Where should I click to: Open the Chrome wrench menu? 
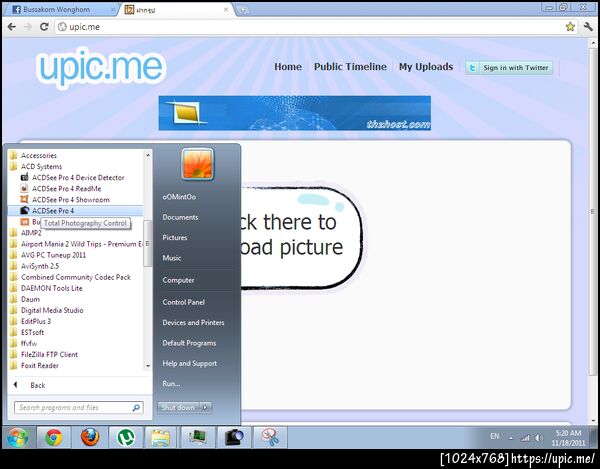[588, 26]
